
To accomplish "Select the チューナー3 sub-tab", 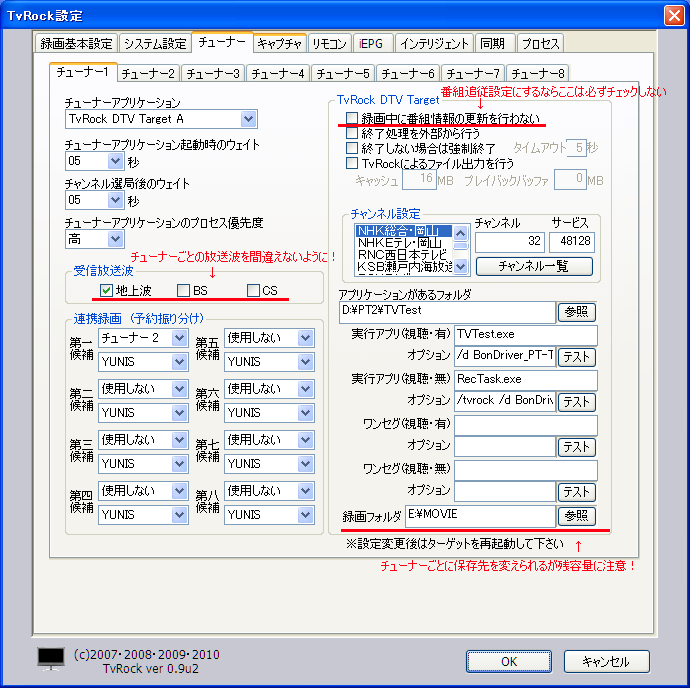I will (x=213, y=73).
